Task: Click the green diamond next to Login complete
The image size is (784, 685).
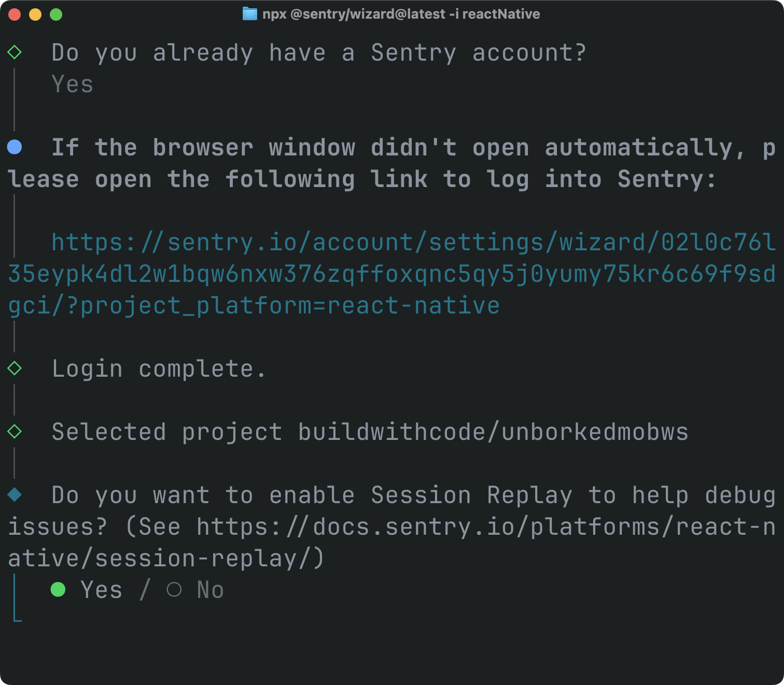Action: tap(15, 368)
